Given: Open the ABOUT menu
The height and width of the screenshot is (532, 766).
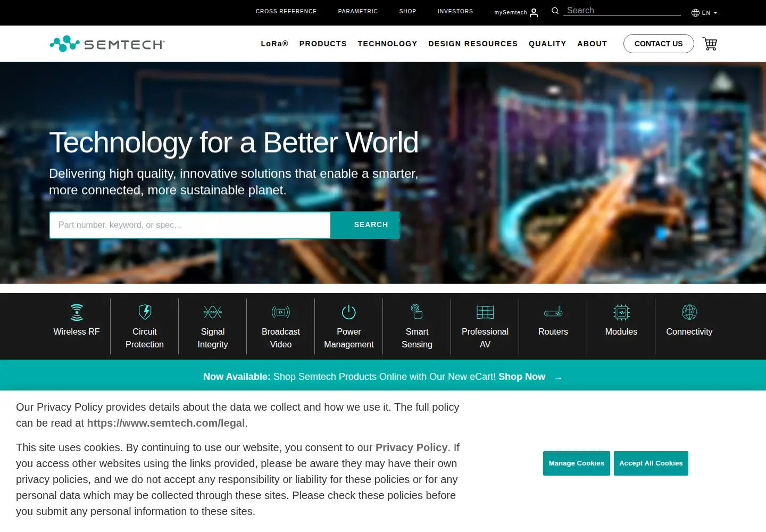Looking at the screenshot, I should pyautogui.click(x=592, y=44).
